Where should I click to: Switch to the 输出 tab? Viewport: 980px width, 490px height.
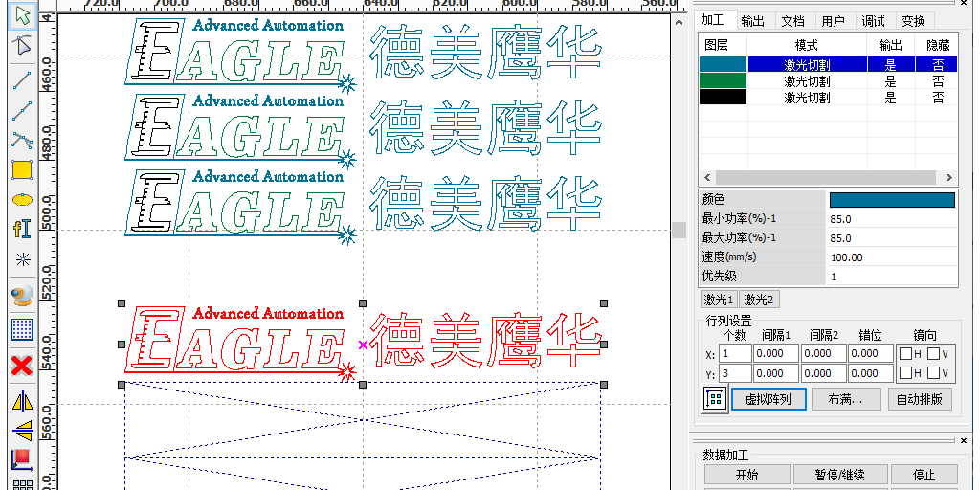pos(752,21)
